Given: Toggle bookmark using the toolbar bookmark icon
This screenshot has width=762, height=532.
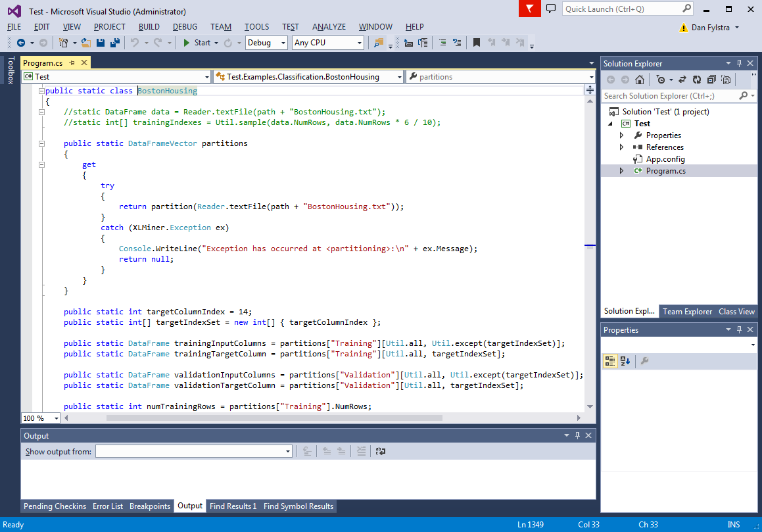Looking at the screenshot, I should coord(477,43).
